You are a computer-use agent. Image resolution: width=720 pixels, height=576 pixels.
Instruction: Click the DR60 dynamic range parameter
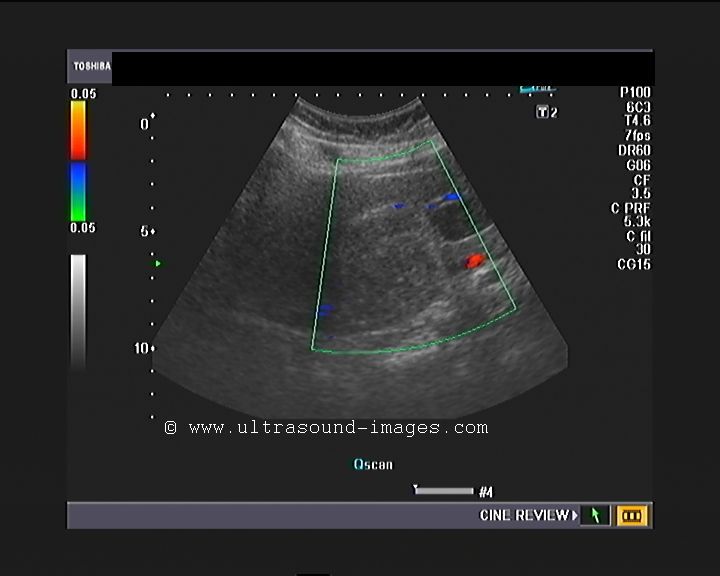[x=636, y=150]
